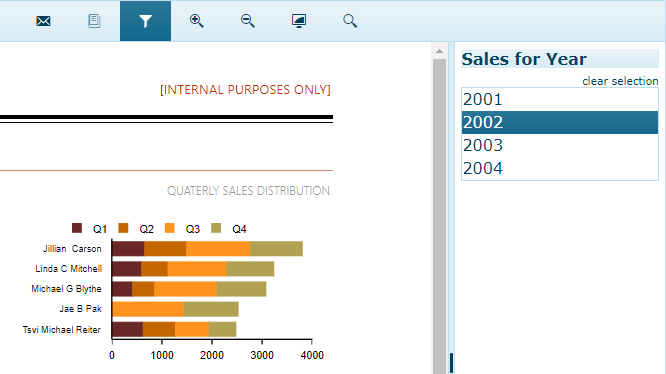Click Jae B Pak's Q4 bar segment
The height and width of the screenshot is (374, 666).
(211, 309)
